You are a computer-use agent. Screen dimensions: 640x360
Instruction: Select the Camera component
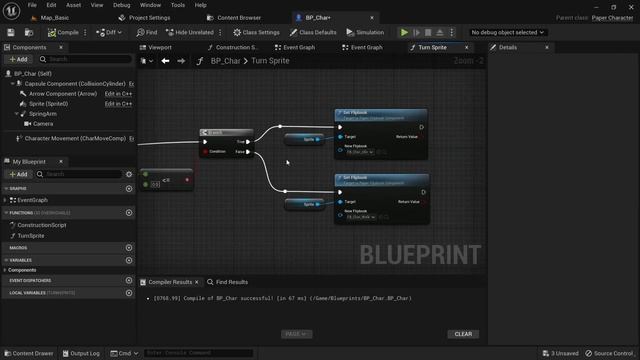[x=43, y=124]
